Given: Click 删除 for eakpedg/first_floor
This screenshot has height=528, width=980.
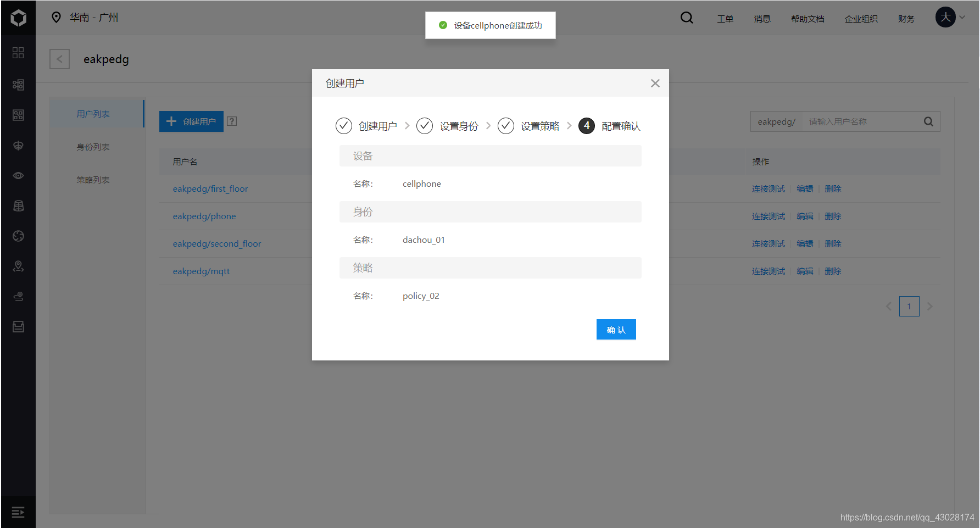Looking at the screenshot, I should (833, 189).
